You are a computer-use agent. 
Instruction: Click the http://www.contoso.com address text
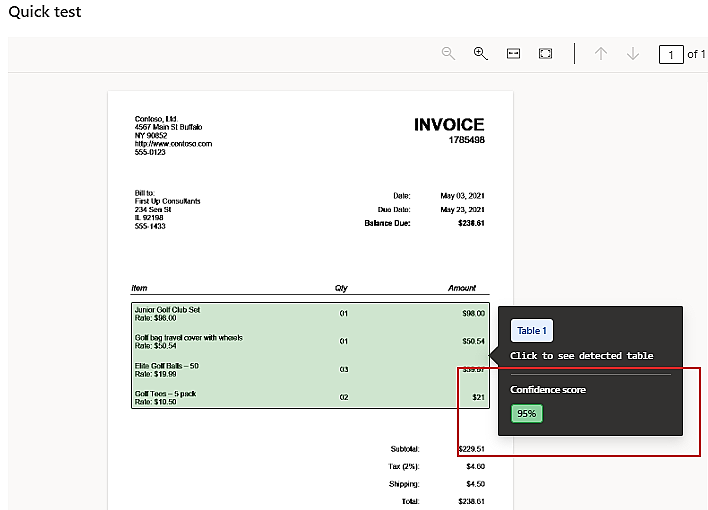click(x=173, y=144)
